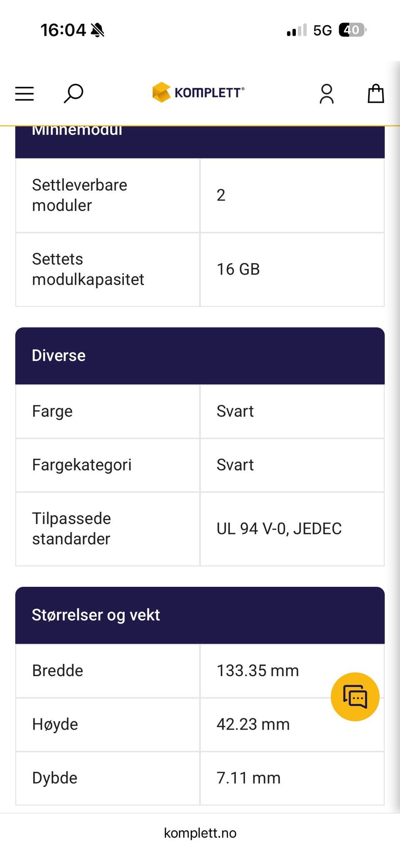This screenshot has height=868, width=400.
Task: Tap the komplett.no address bar
Action: coord(200,833)
